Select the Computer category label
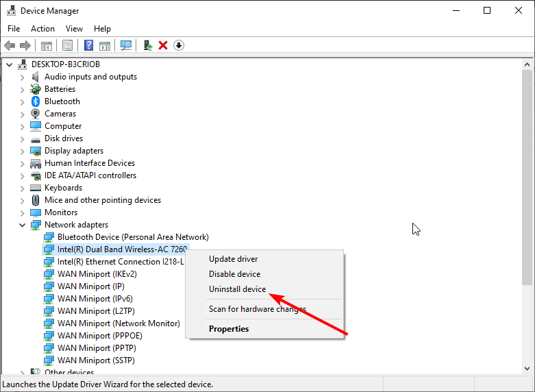This screenshot has height=392, width=535. 63,126
